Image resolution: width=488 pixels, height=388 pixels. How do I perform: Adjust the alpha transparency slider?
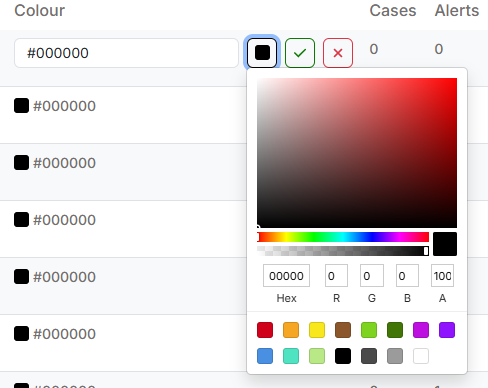(343, 251)
